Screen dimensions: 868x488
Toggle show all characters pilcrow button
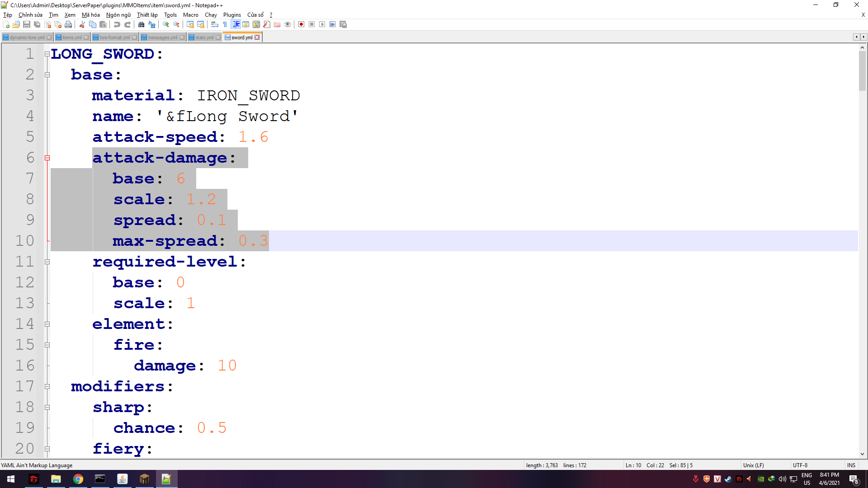pos(225,24)
